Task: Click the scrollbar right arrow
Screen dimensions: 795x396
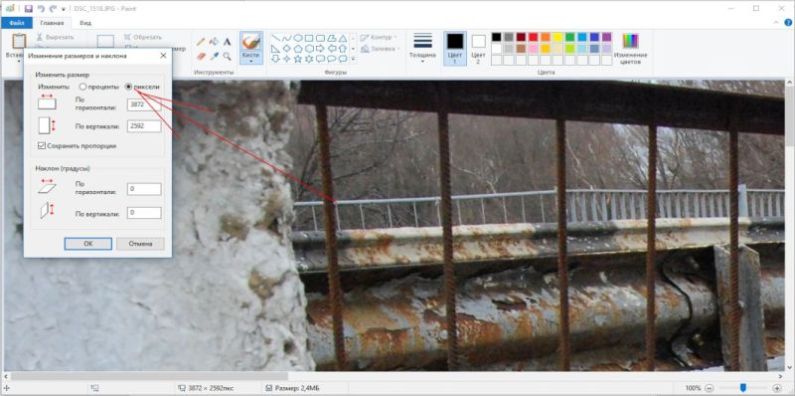Action: coord(780,376)
